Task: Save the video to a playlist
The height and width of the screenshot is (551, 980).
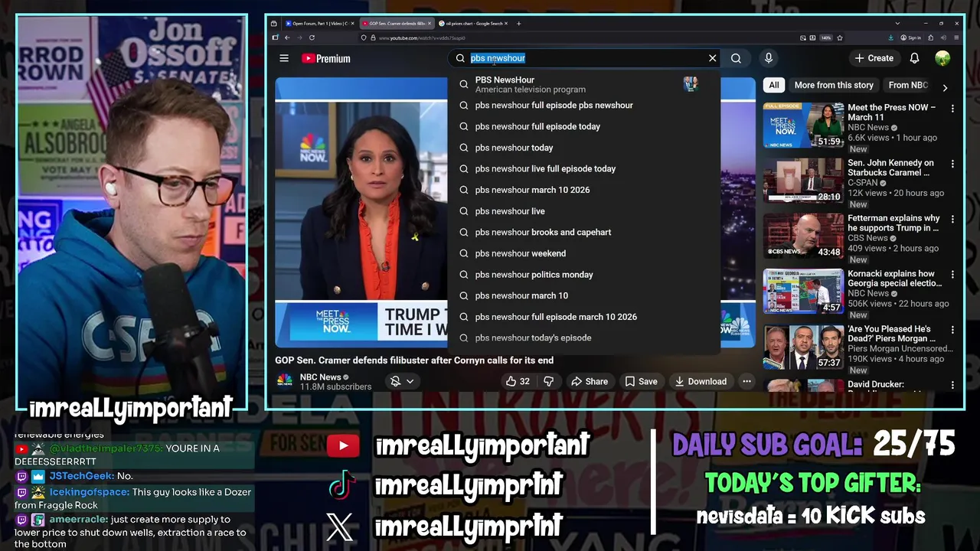Action: click(641, 381)
